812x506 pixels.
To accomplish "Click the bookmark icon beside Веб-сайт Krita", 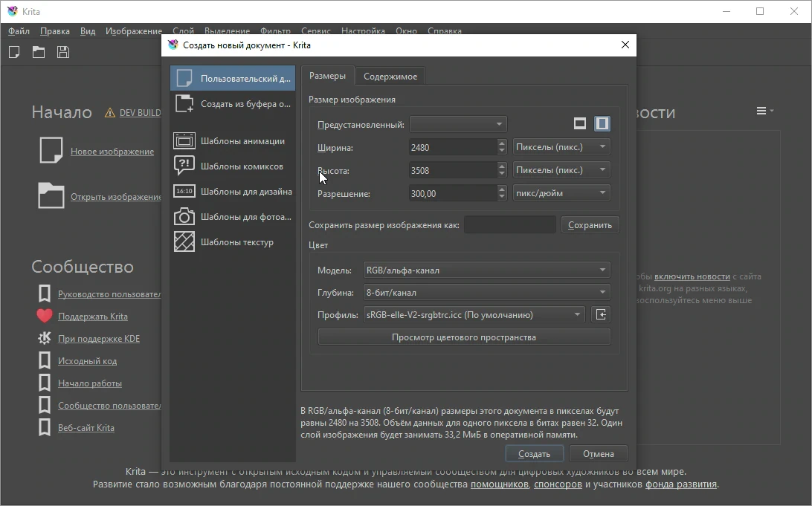I will [45, 427].
